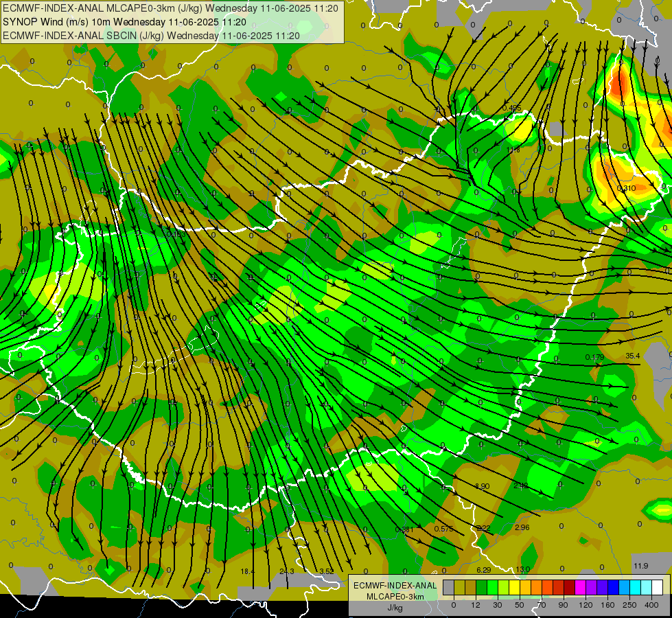
Task: Choose the dark red legend swatch
Action: (x=570, y=587)
